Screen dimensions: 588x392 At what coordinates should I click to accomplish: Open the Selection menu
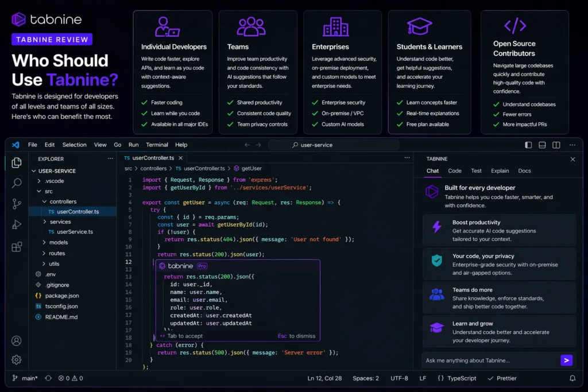[x=74, y=145]
